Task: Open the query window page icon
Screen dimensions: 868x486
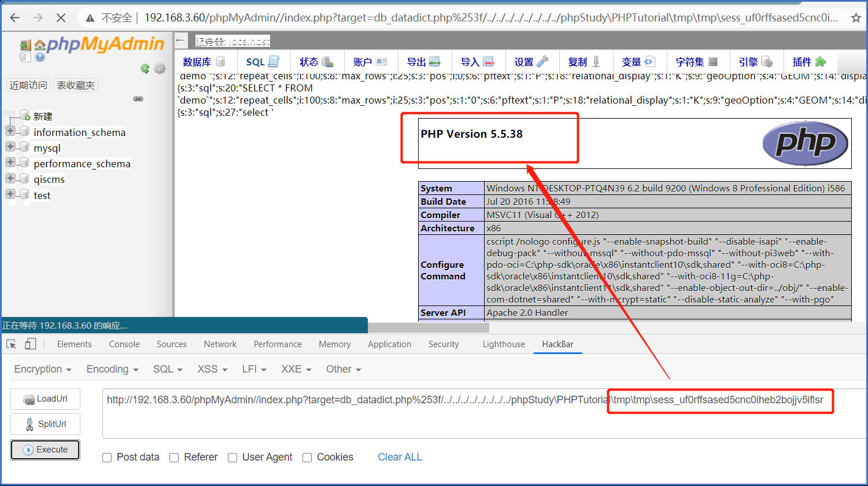Action: point(24,57)
